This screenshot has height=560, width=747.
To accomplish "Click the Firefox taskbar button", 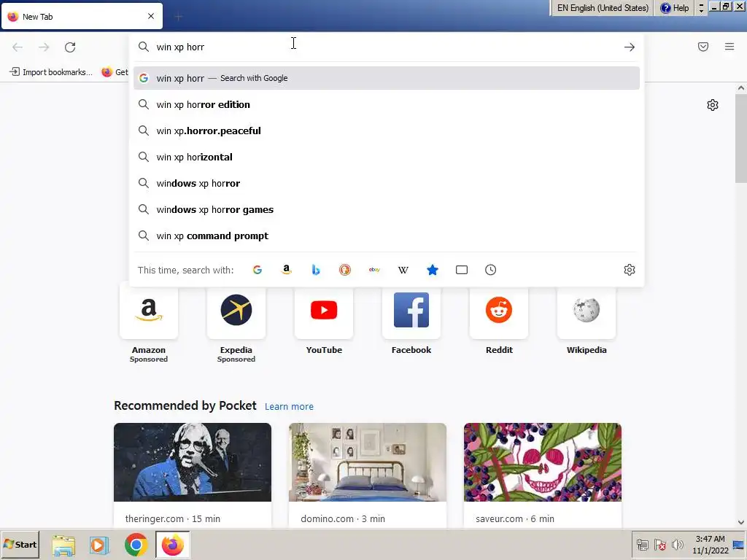I will tap(172, 544).
